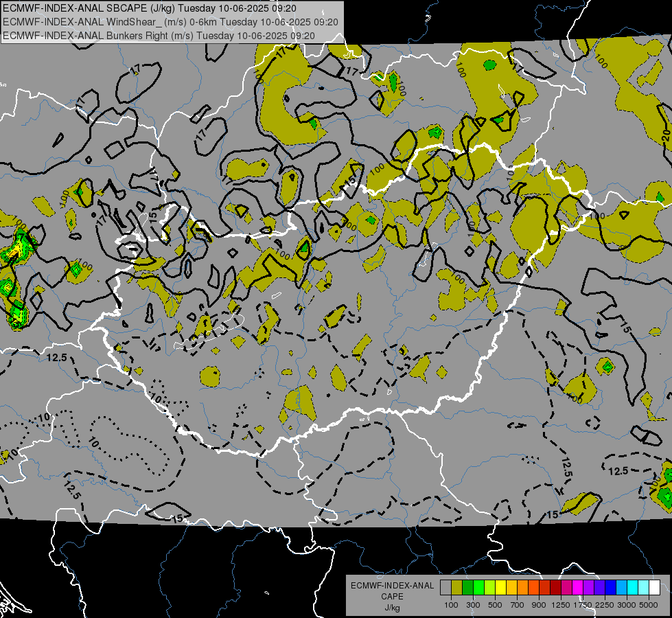The height and width of the screenshot is (618, 672).
Task: Select the orange swatch right of 700 tick
Action: pyautogui.click(x=522, y=587)
